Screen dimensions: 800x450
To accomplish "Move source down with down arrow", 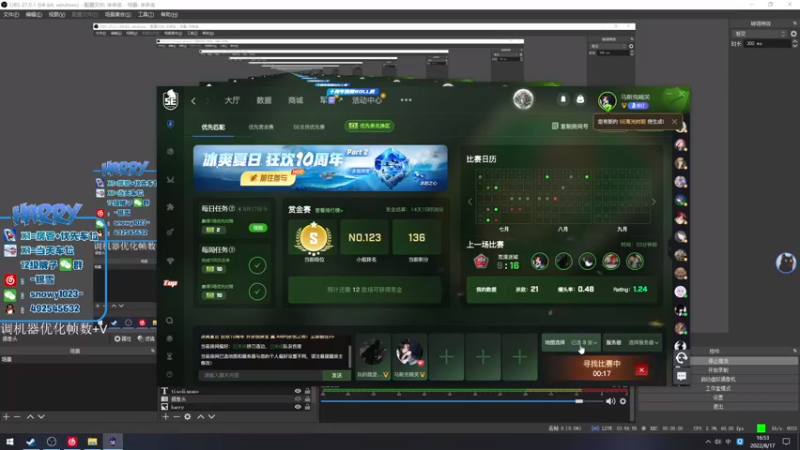I will (212, 417).
